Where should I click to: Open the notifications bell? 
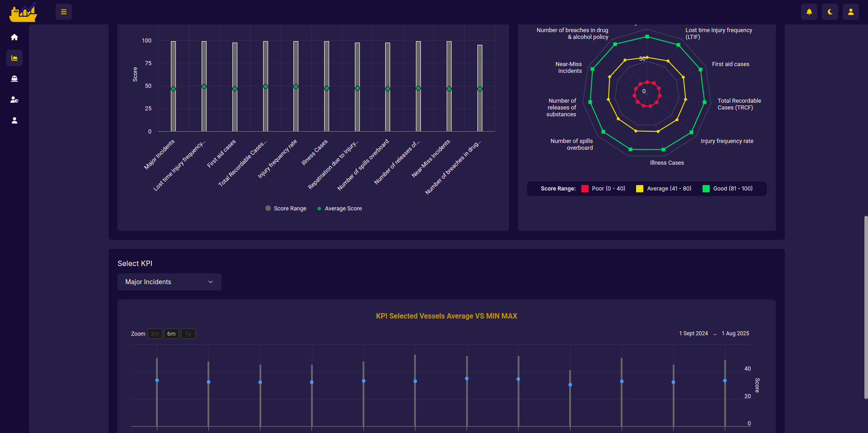coord(809,12)
